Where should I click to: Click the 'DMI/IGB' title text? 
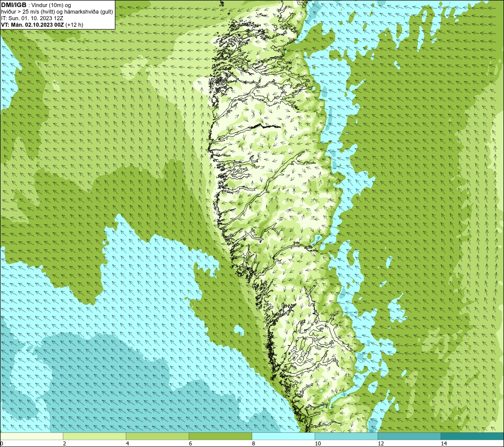click(14, 5)
